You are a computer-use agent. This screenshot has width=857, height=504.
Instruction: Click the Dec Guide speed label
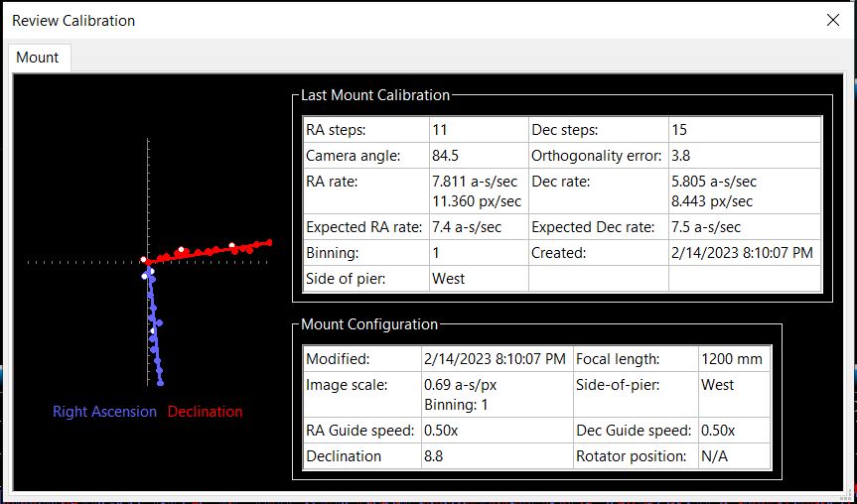tap(634, 431)
